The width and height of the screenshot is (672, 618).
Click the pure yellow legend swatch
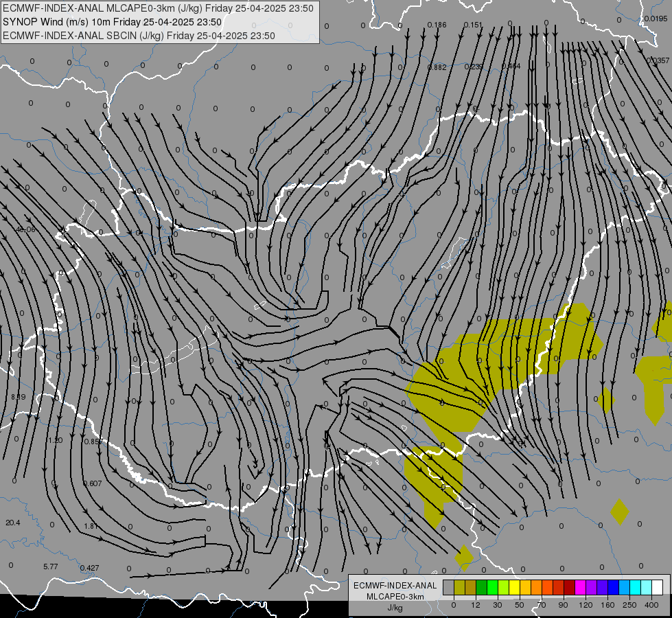pyautogui.click(x=514, y=587)
